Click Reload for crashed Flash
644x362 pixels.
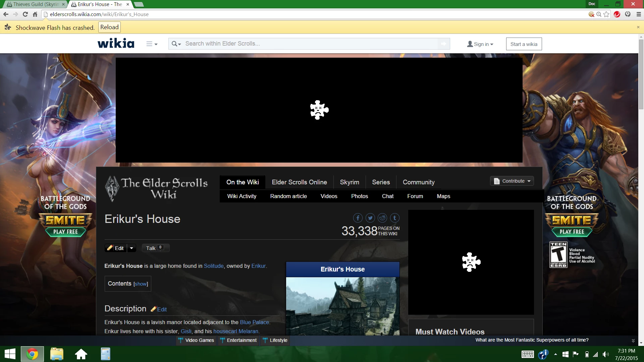pyautogui.click(x=109, y=27)
